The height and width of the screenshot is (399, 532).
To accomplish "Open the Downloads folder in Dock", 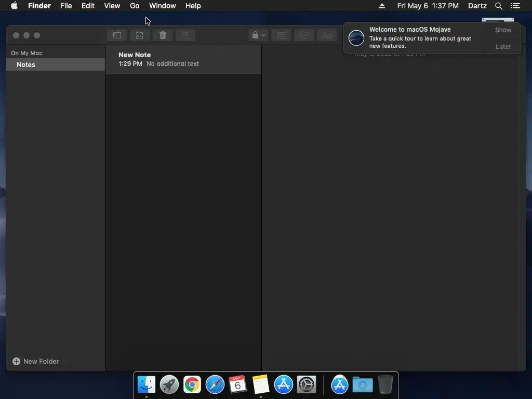I will coord(362,384).
